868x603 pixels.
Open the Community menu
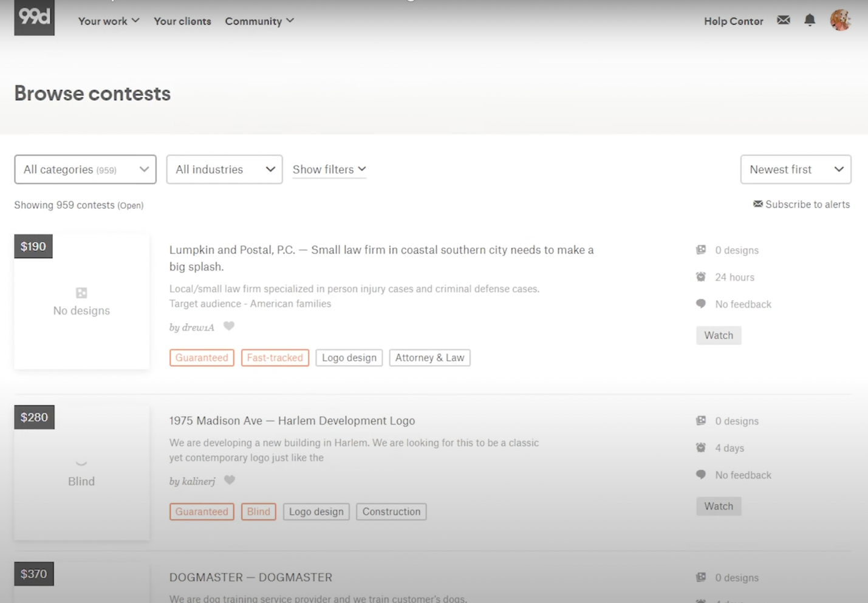(x=259, y=21)
